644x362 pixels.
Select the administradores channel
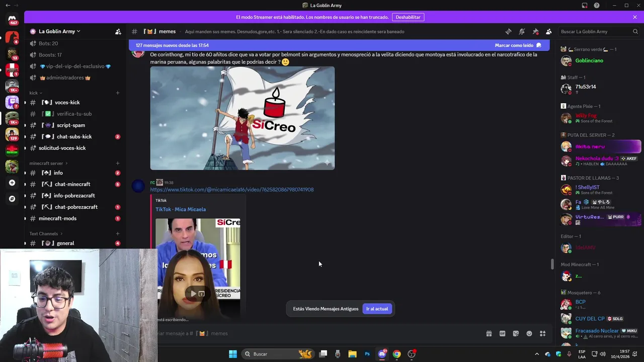74,78
